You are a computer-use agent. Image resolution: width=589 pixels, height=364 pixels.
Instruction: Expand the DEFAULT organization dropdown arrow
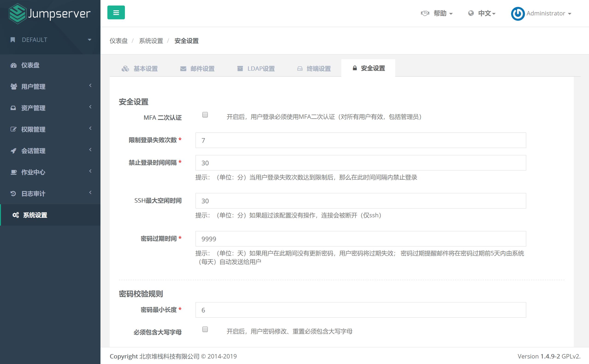pos(90,40)
